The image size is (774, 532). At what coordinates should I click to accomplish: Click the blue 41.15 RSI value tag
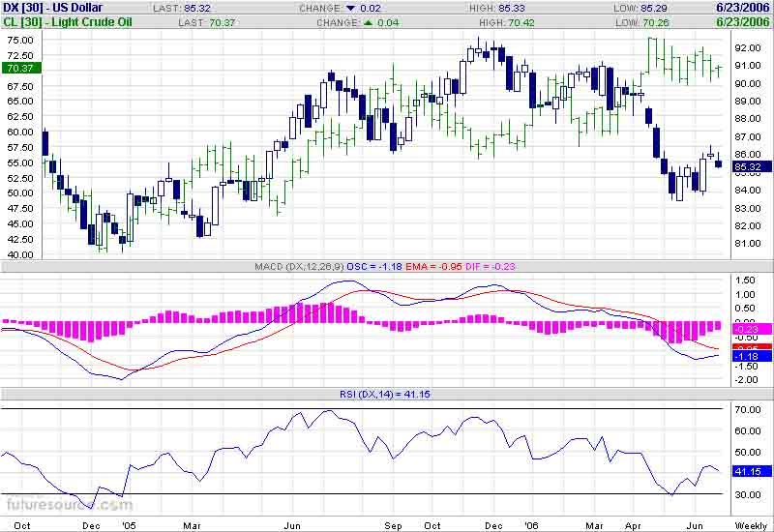point(750,472)
